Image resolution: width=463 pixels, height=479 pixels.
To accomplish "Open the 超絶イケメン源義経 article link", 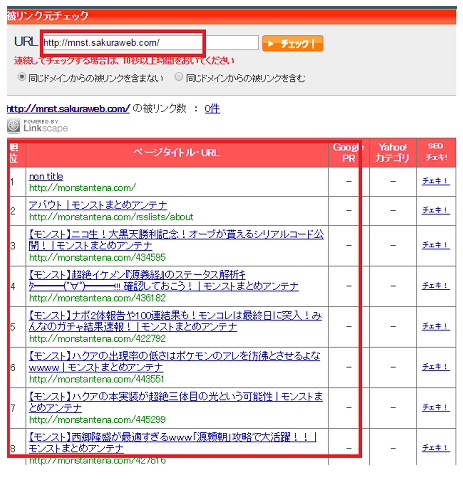I will click(x=164, y=280).
